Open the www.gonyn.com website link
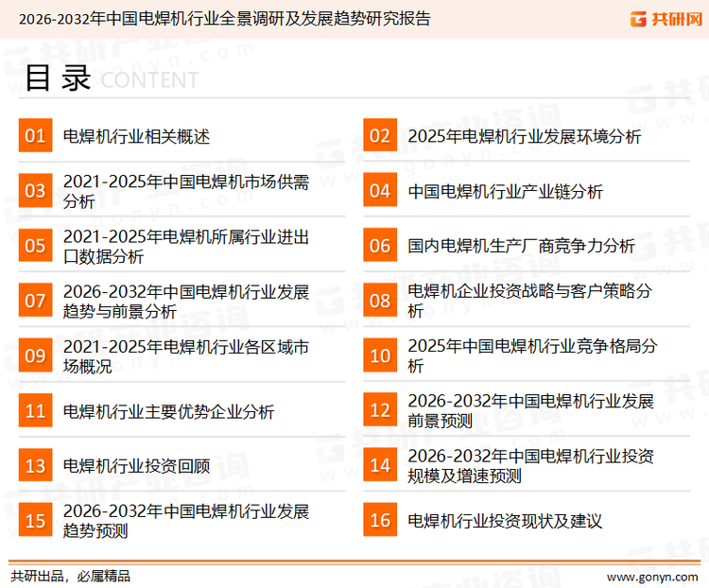 coord(652,576)
